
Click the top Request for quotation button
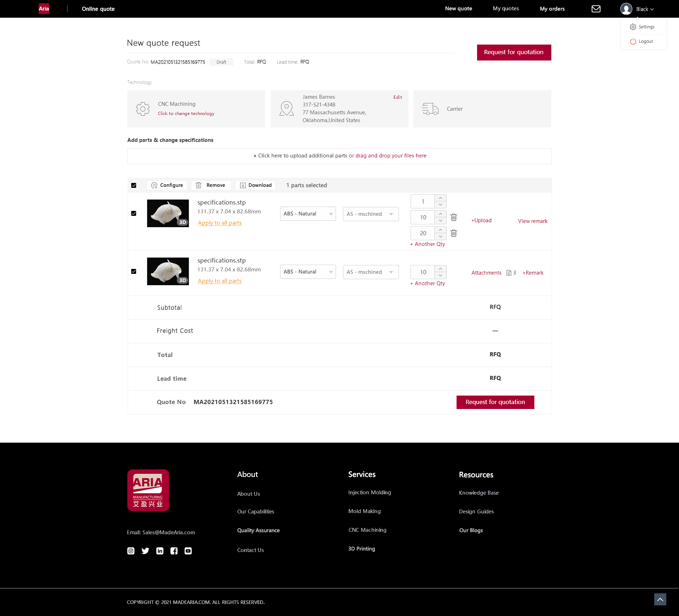click(x=513, y=52)
